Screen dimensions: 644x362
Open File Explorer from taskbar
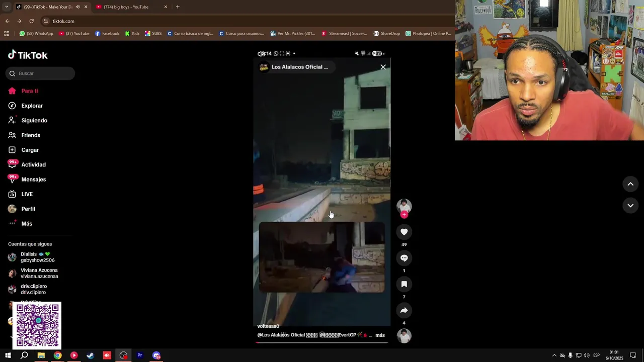click(41, 355)
